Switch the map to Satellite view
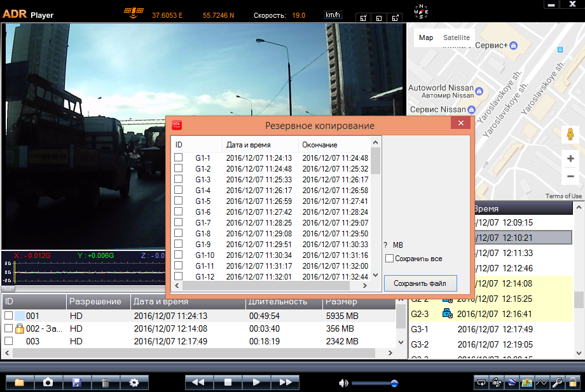 click(x=457, y=37)
